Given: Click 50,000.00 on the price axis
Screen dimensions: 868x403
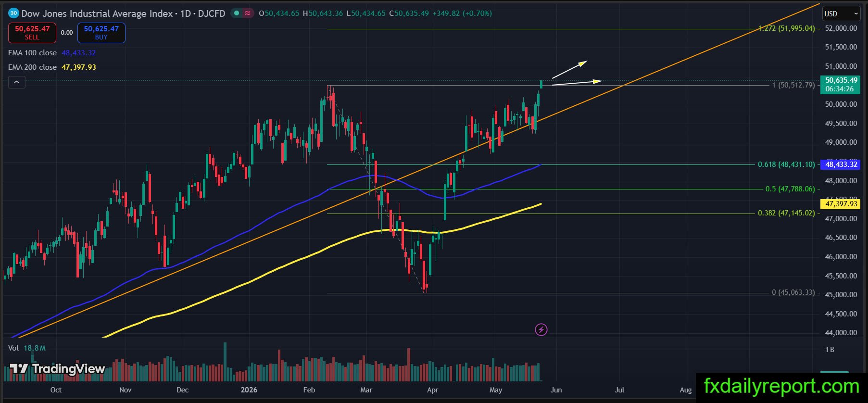Looking at the screenshot, I should tap(841, 104).
